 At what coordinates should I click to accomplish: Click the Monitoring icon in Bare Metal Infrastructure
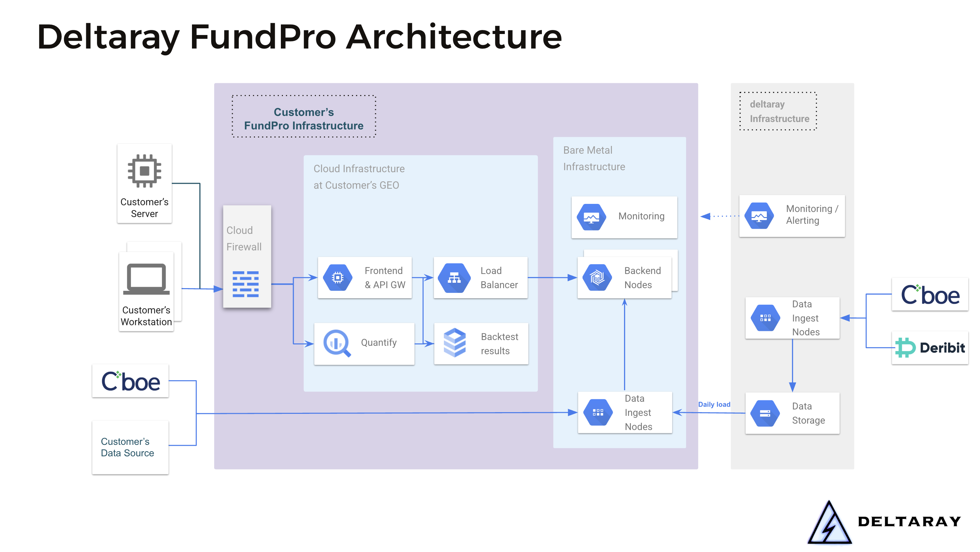click(x=592, y=216)
